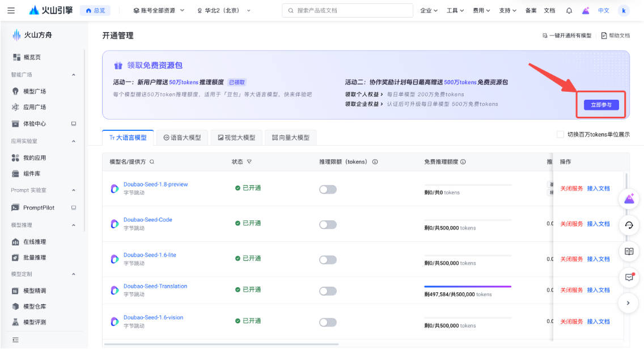Switch to the 语音大模型 tab
Viewport: 644px width, 349px height.
point(183,138)
